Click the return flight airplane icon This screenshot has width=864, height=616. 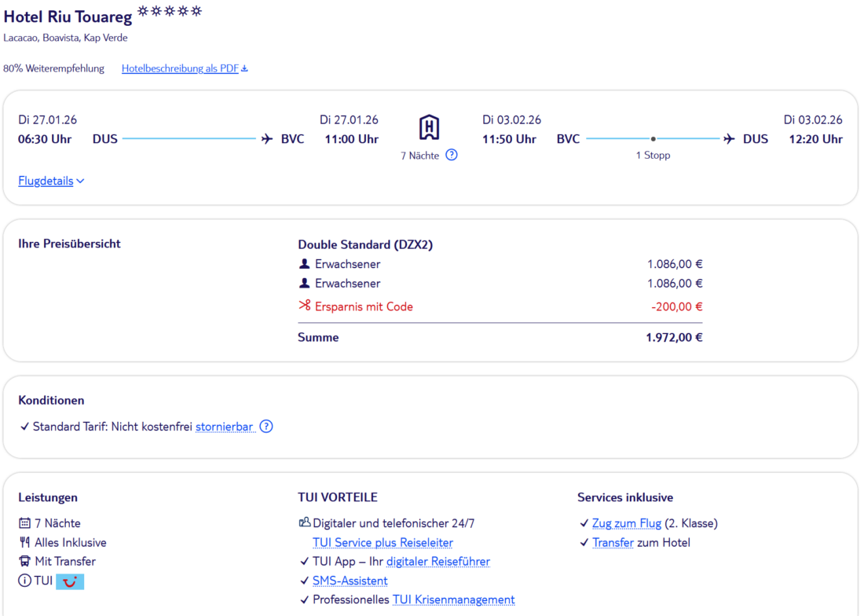pos(730,139)
